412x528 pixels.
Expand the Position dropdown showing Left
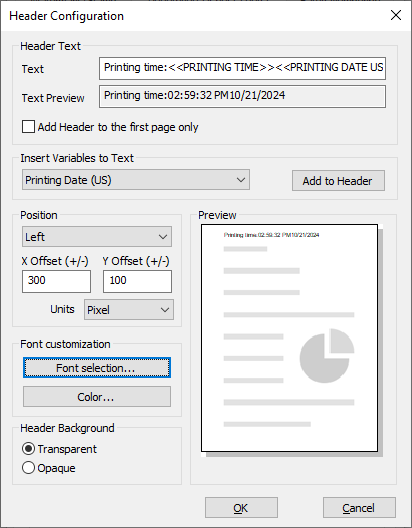(97, 237)
